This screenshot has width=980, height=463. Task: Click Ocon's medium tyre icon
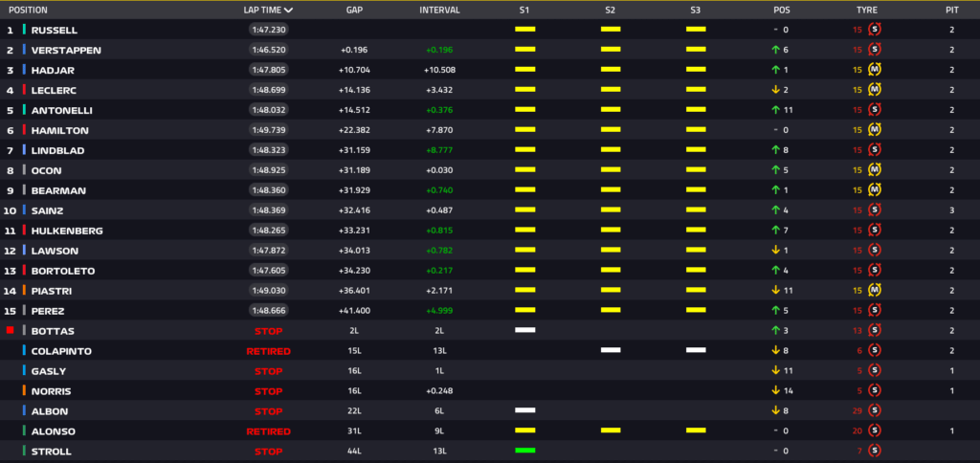pyautogui.click(x=875, y=170)
